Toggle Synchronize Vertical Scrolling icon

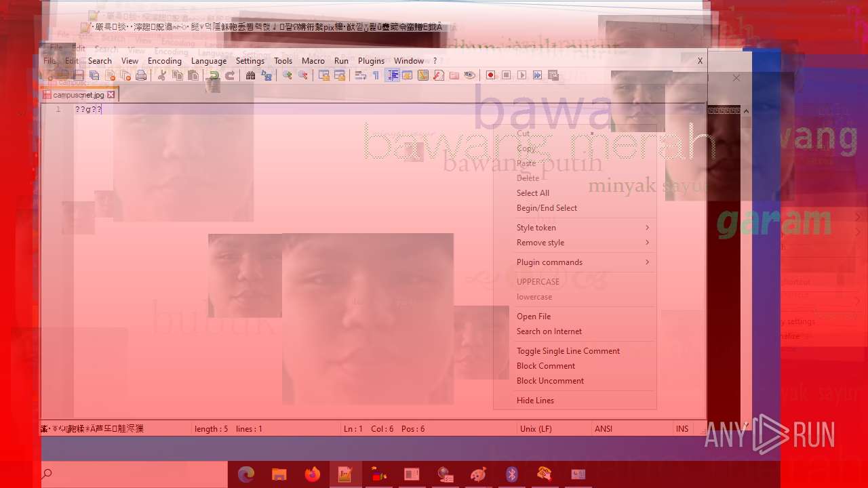coord(323,75)
